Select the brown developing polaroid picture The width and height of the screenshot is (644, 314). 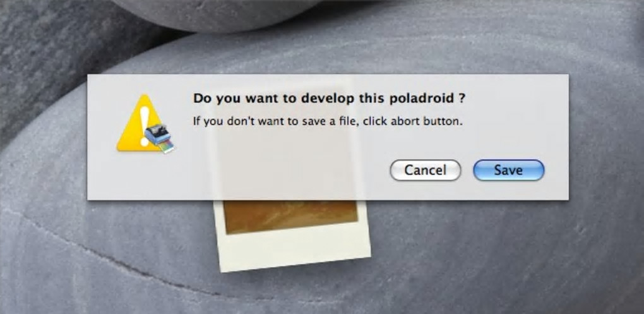coord(291,217)
